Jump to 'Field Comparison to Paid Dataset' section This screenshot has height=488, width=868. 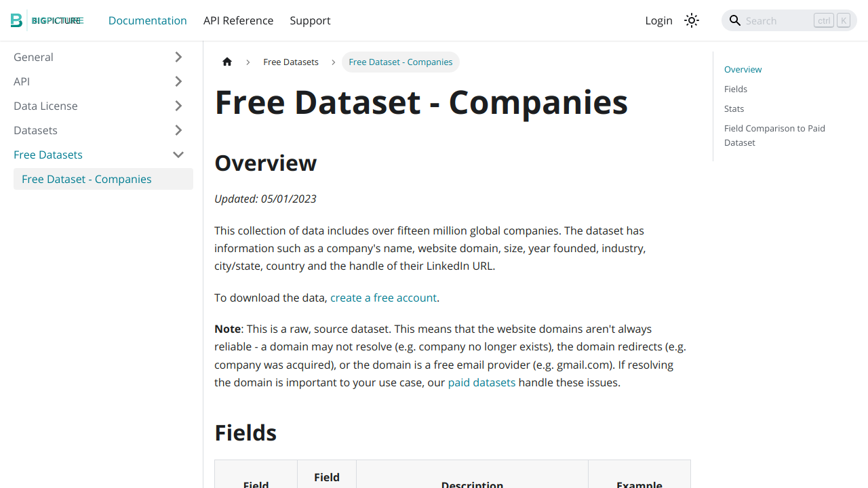point(774,136)
